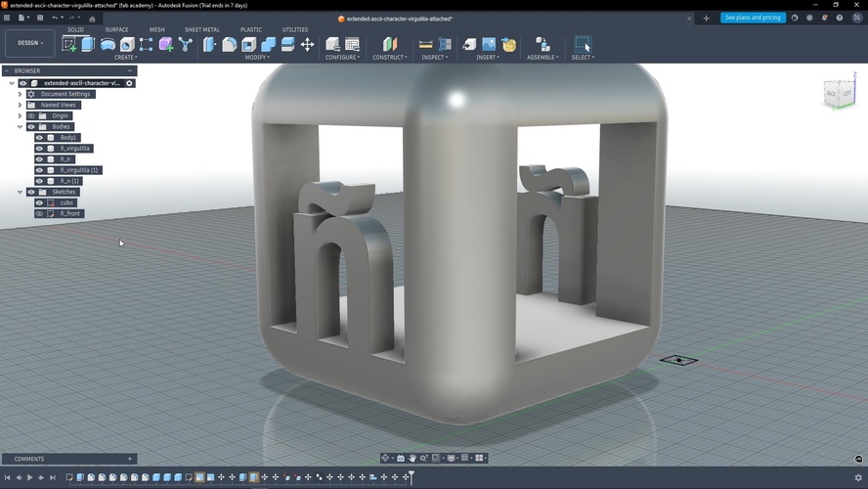Select the Pan hand tool
The height and width of the screenshot is (489, 868).
click(412, 458)
